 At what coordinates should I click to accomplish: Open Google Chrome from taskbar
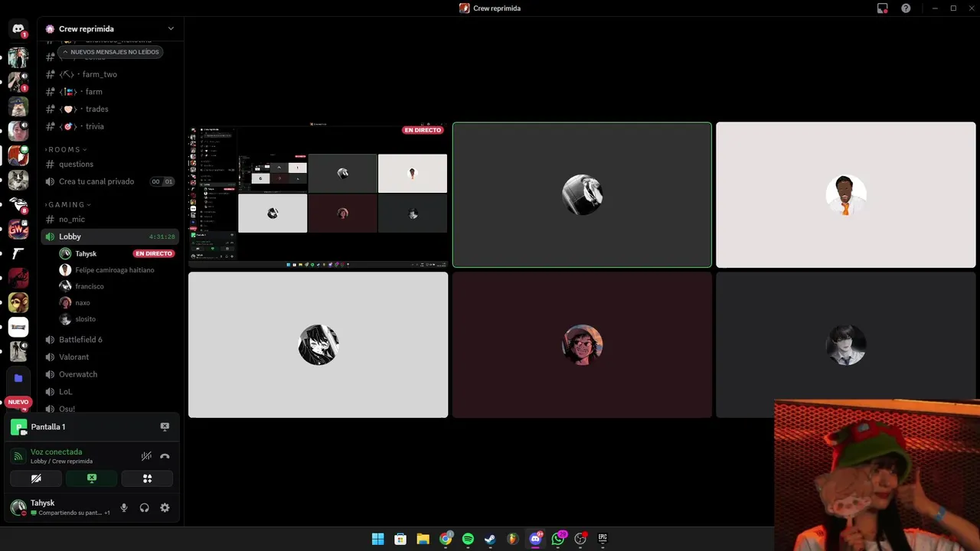tap(446, 539)
